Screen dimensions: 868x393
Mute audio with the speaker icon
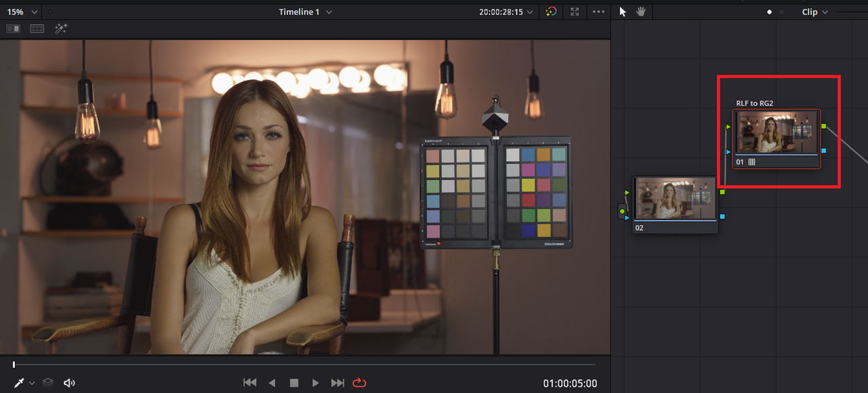point(68,383)
